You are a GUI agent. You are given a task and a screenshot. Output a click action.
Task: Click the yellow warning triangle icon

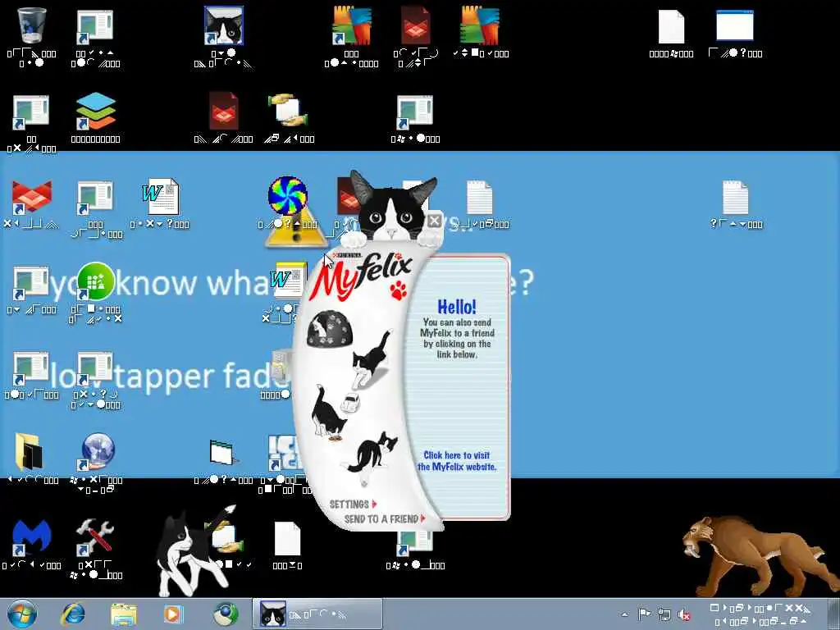[296, 230]
